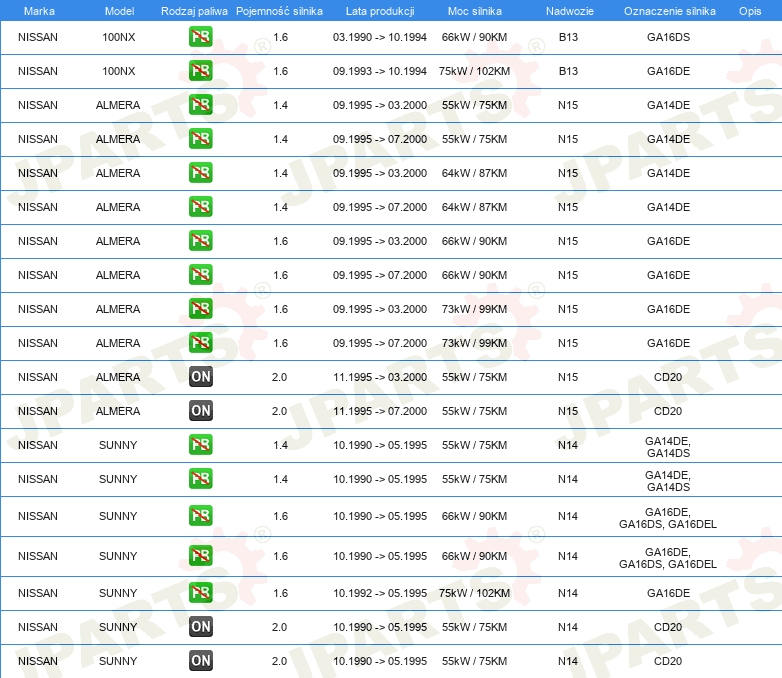
Task: Click the Oznaczenie silnika column header
Action: coord(669,11)
